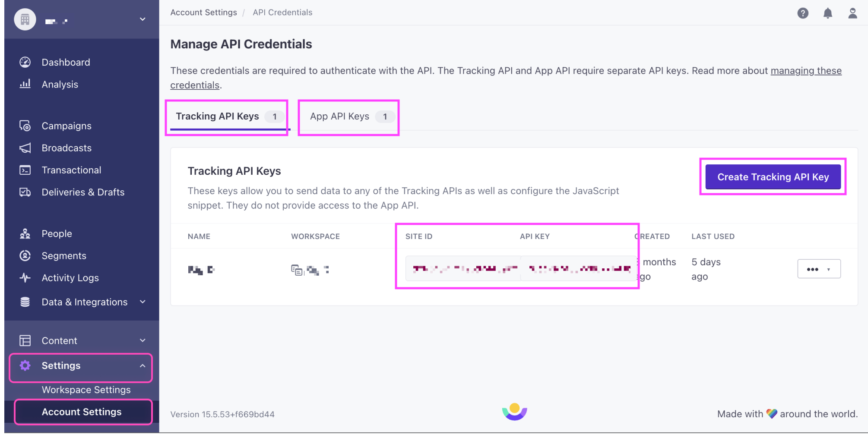This screenshot has height=434, width=868.
Task: Open Campaigns via its sidebar icon
Action: [25, 126]
